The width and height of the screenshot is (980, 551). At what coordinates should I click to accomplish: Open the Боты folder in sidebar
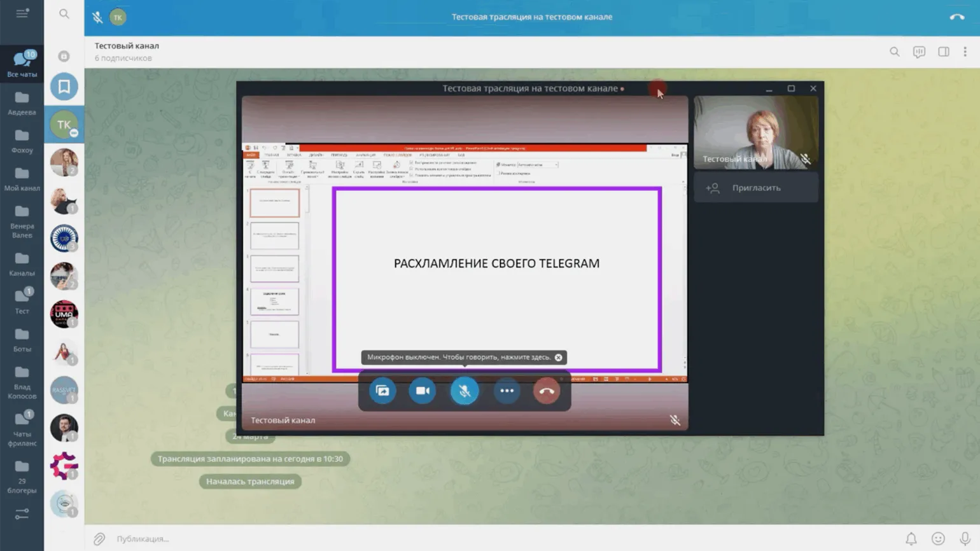(x=22, y=340)
